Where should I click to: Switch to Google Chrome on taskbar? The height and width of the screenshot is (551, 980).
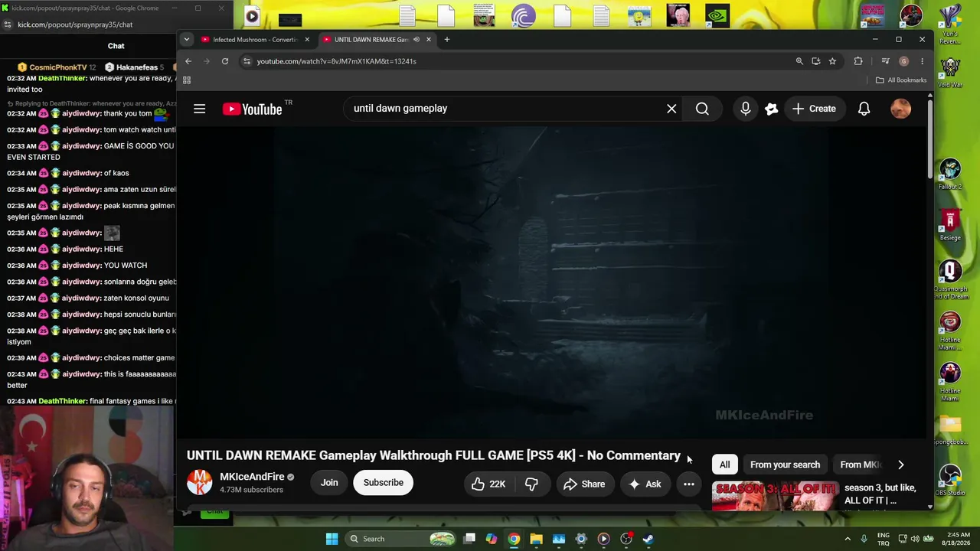tap(514, 539)
